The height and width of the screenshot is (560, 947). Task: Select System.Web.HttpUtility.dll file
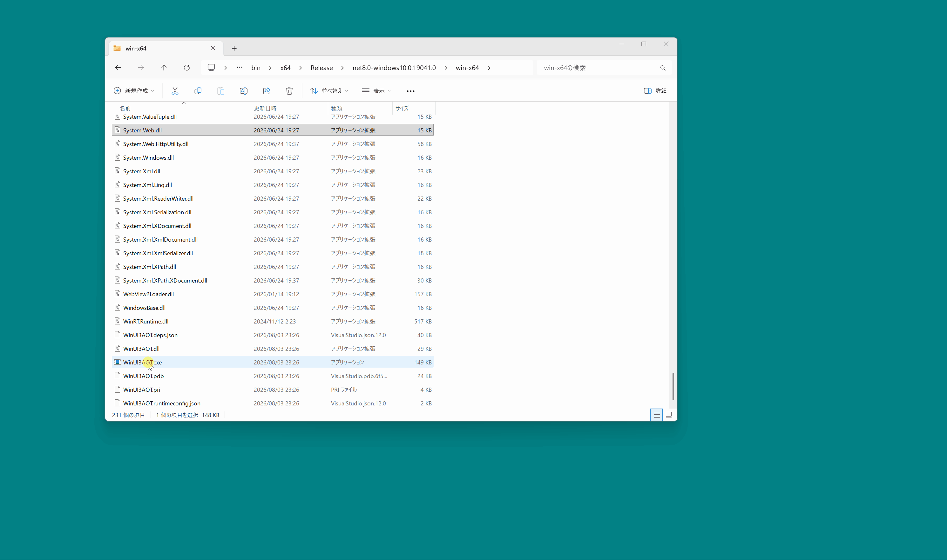(x=273, y=144)
